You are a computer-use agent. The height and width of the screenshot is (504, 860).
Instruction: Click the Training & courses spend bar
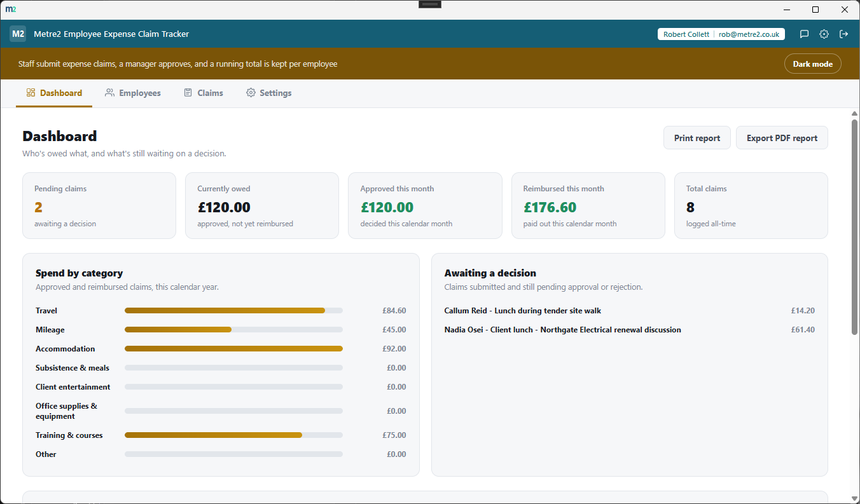pyautogui.click(x=233, y=435)
